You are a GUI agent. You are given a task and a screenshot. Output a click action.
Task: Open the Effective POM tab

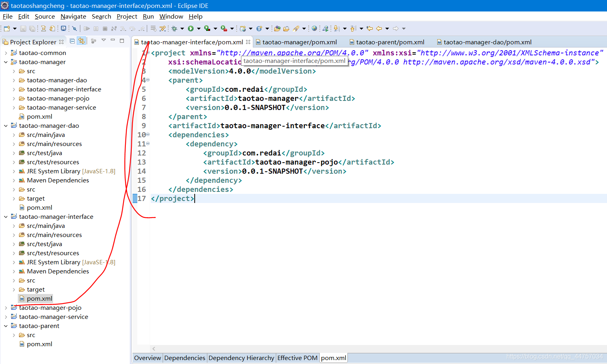pyautogui.click(x=298, y=358)
